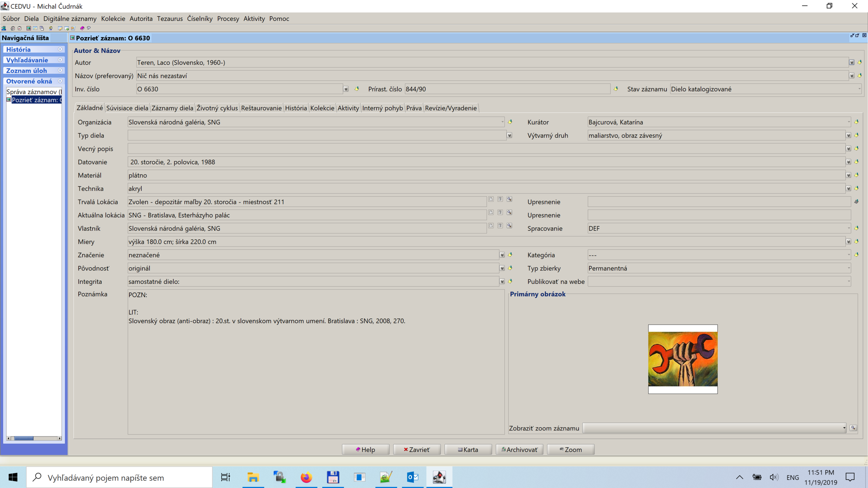Click new document icon beside Vlastník field
This screenshot has width=868, height=488.
(491, 226)
